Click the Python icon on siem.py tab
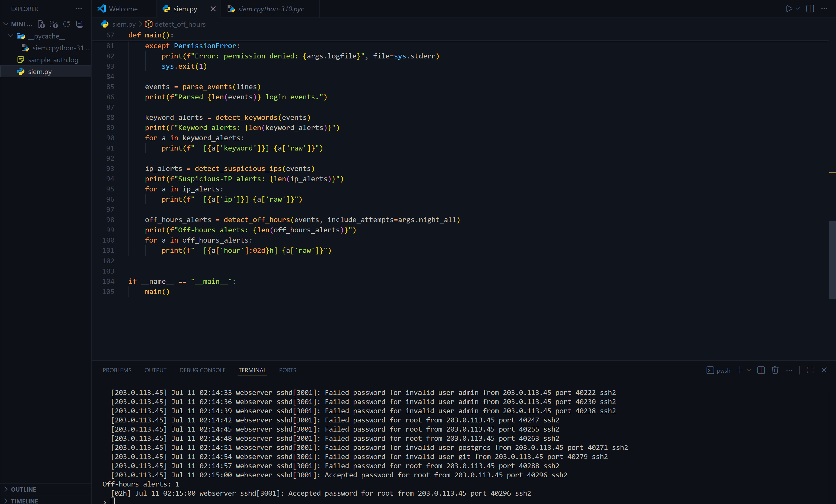 click(166, 9)
